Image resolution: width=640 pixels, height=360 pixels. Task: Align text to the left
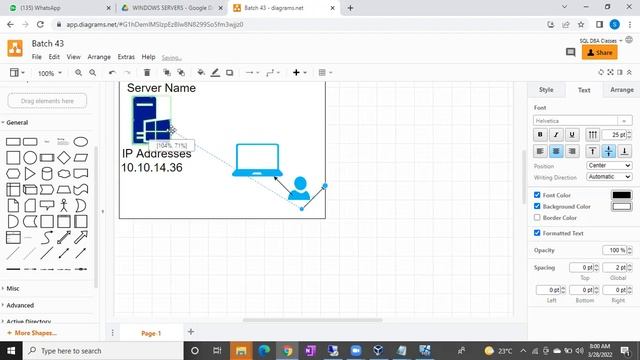(x=540, y=151)
